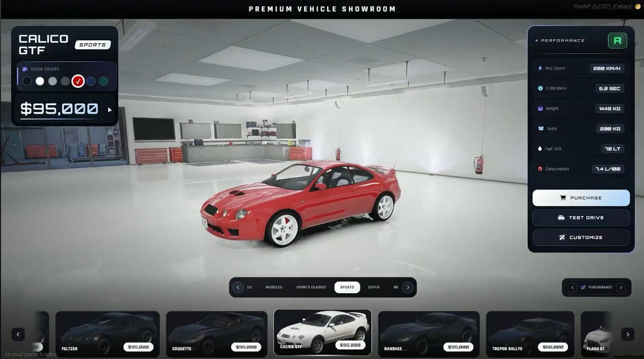Select the Tropos Rallye vehicle card

(x=530, y=334)
